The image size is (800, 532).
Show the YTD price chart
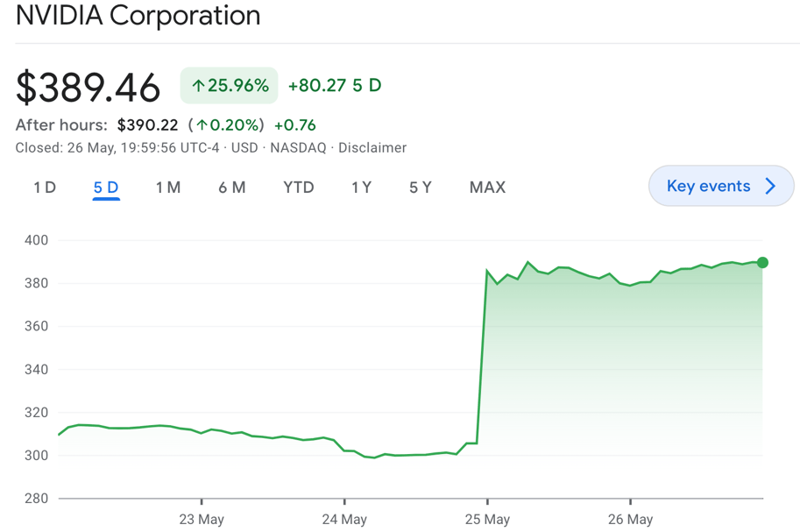(x=299, y=188)
